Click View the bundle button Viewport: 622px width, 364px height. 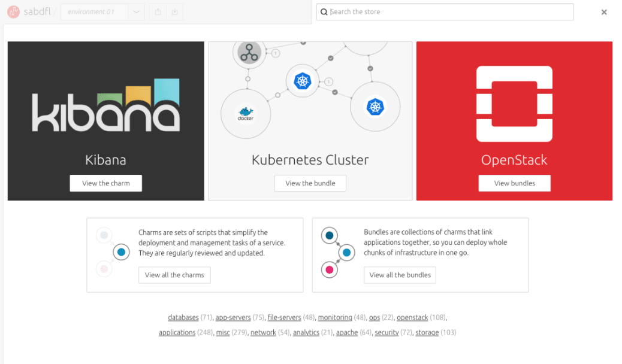coord(310,183)
